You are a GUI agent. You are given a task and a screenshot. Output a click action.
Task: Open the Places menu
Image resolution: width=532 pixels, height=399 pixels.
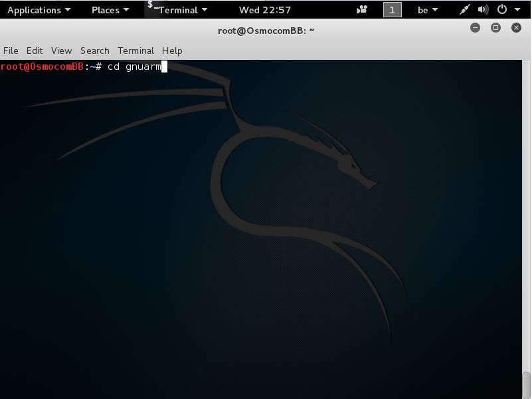[x=110, y=10]
